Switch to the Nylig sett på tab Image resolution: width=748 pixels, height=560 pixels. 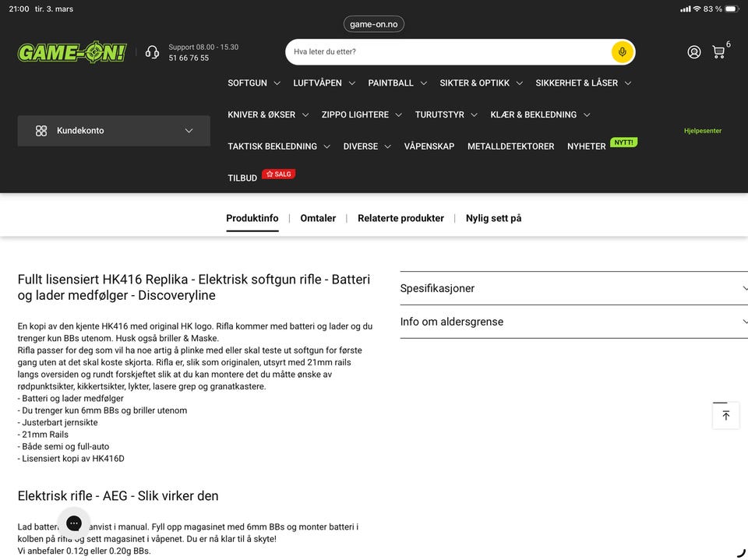coord(493,218)
